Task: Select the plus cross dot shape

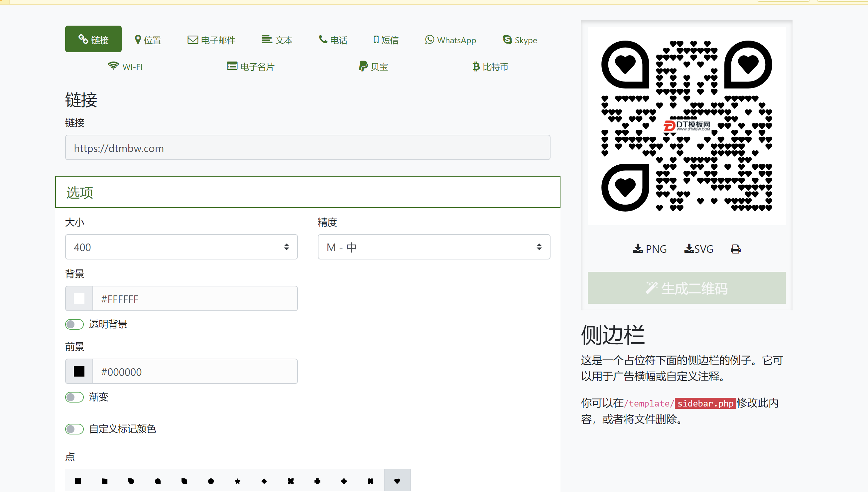Action: [x=317, y=481]
